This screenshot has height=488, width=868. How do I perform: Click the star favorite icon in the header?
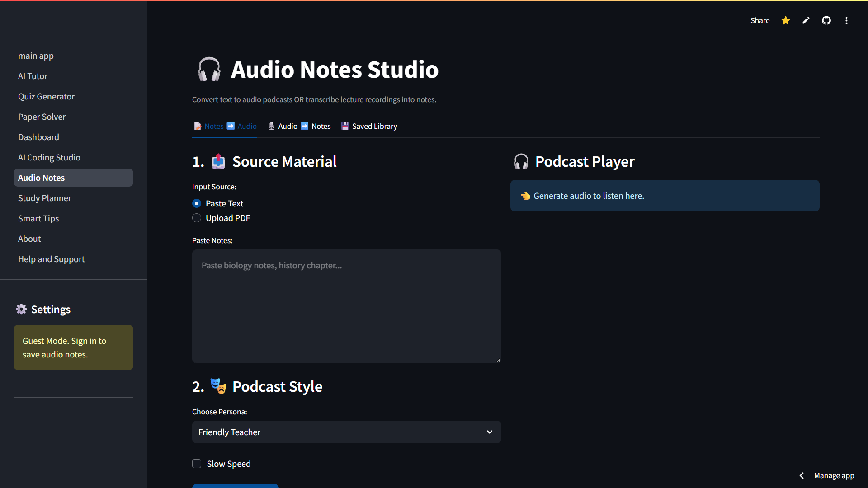785,20
